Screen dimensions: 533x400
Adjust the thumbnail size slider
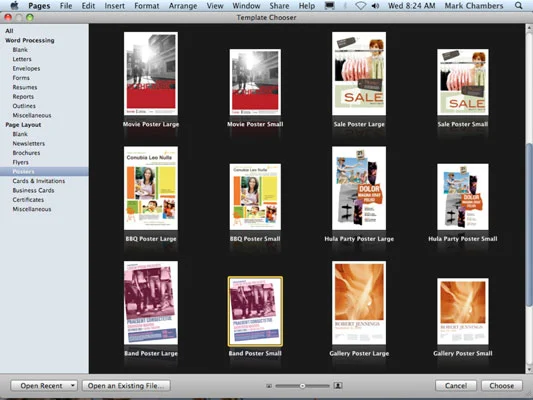tap(302, 386)
